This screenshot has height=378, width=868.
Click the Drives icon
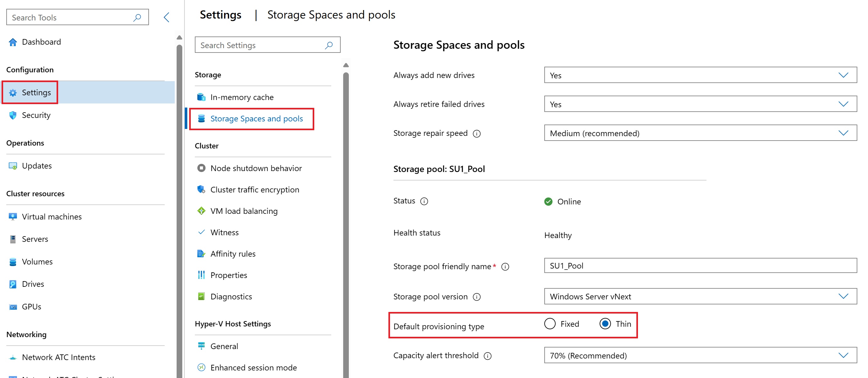coord(13,284)
